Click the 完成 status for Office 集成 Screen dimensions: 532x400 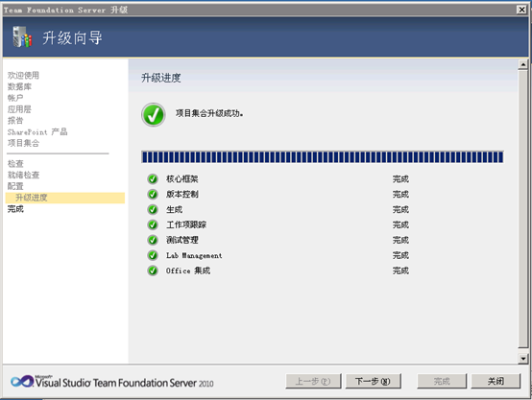point(400,271)
